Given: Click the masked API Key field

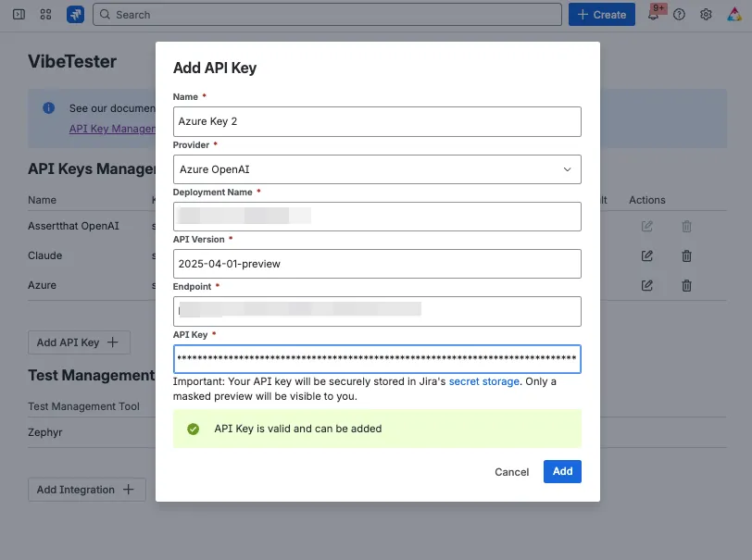Looking at the screenshot, I should click(377, 358).
